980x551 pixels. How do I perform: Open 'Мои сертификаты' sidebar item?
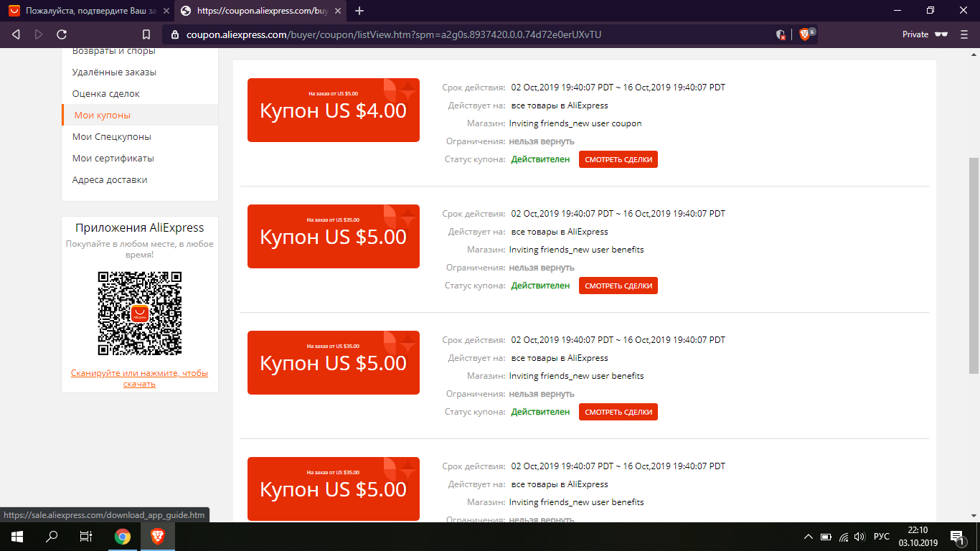click(x=113, y=159)
